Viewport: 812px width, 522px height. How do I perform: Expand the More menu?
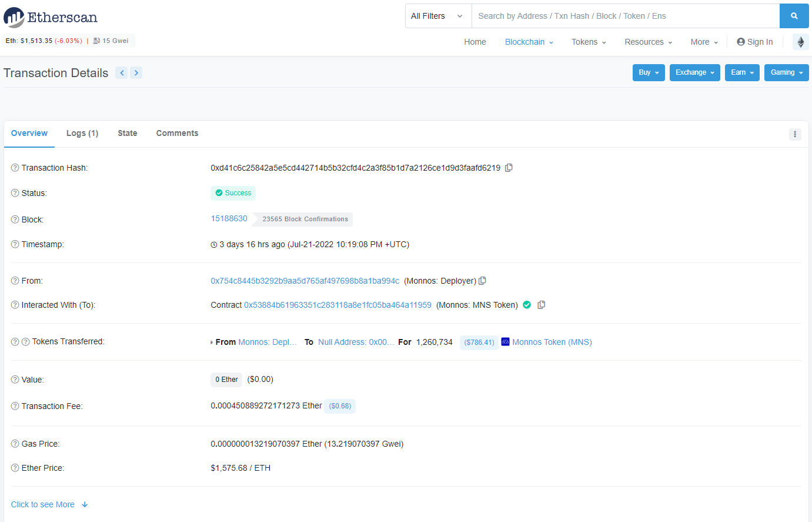[704, 42]
